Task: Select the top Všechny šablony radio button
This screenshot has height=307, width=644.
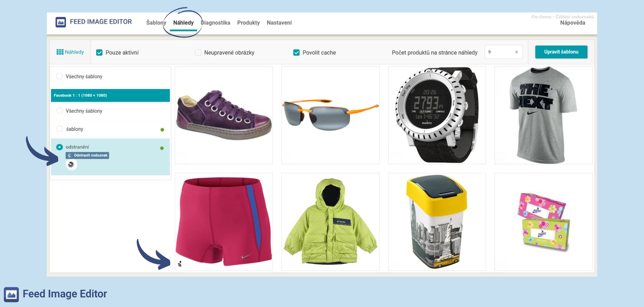Action: click(59, 76)
